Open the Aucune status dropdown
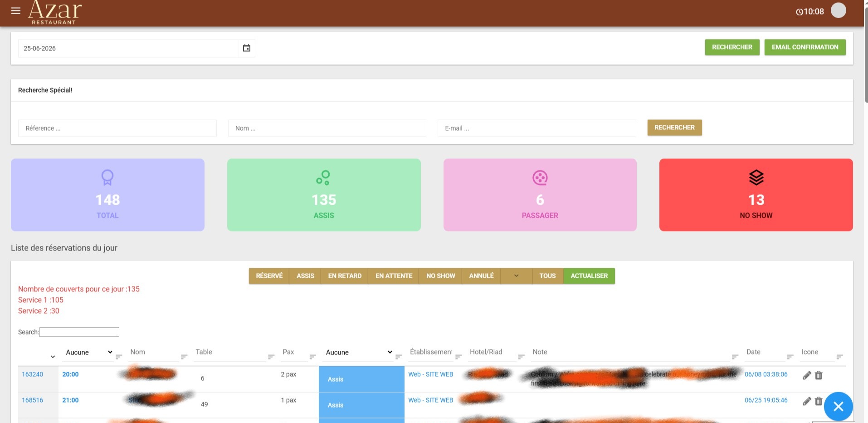This screenshot has width=868, height=423. (x=358, y=352)
